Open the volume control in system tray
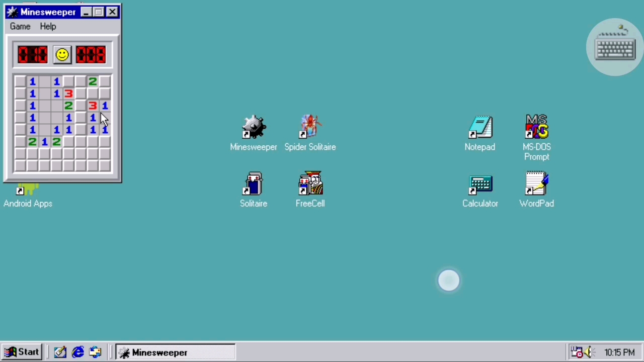Screen dimensions: 644x362 (589, 352)
